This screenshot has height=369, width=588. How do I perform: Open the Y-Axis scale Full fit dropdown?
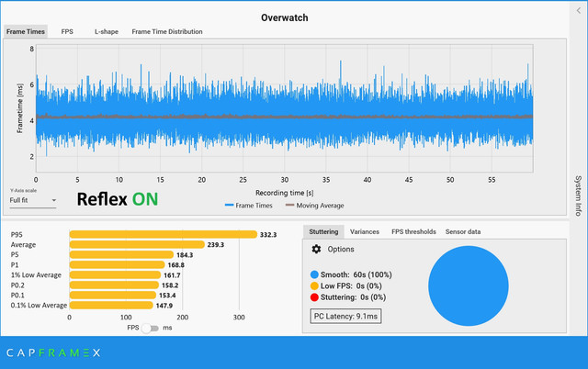(33, 200)
